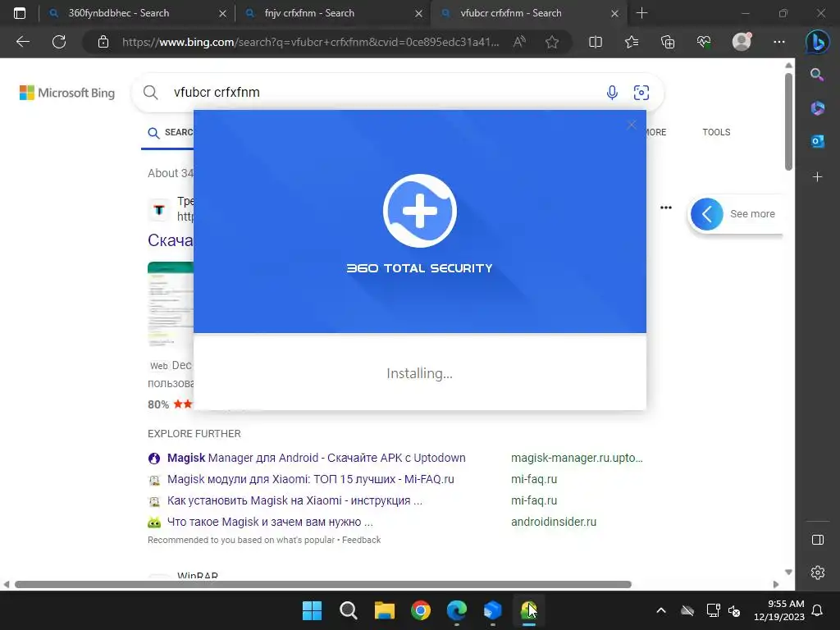Image resolution: width=840 pixels, height=630 pixels.
Task: Open Magisk модули для Xiaomi link
Action: [x=311, y=479]
